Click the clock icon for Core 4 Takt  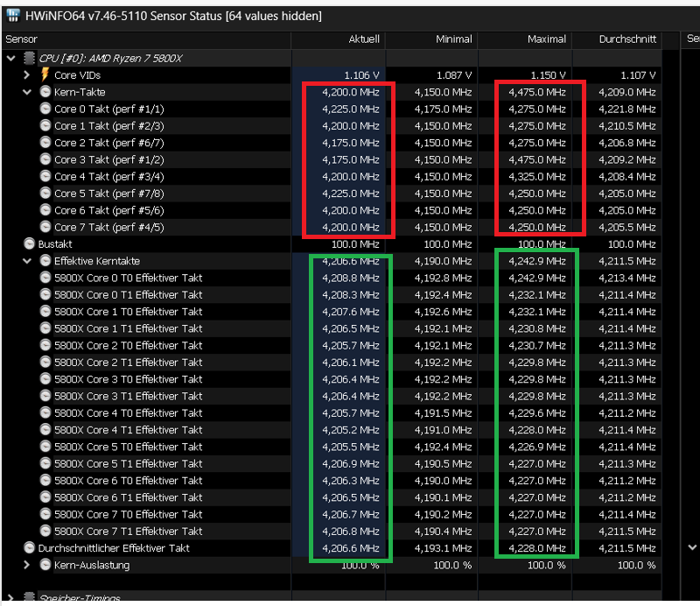point(45,176)
